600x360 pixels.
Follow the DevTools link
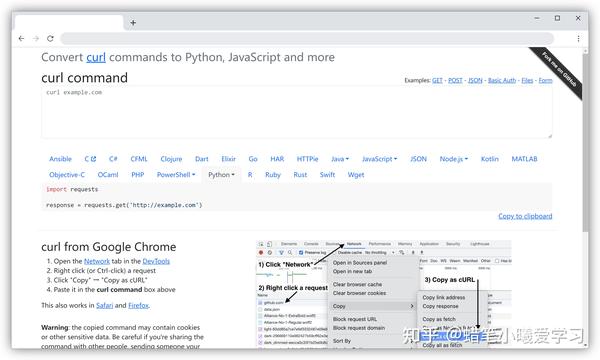point(156,261)
